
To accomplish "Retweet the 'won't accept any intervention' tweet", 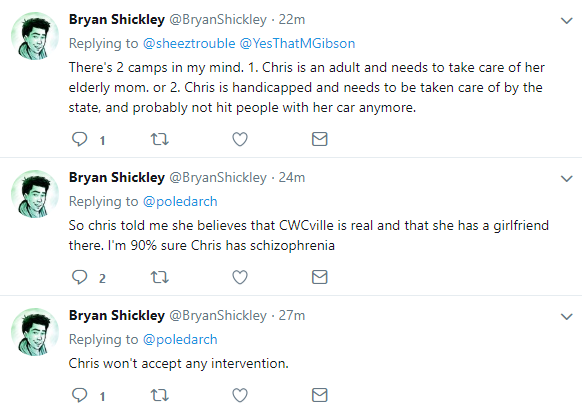I will click(160, 395).
